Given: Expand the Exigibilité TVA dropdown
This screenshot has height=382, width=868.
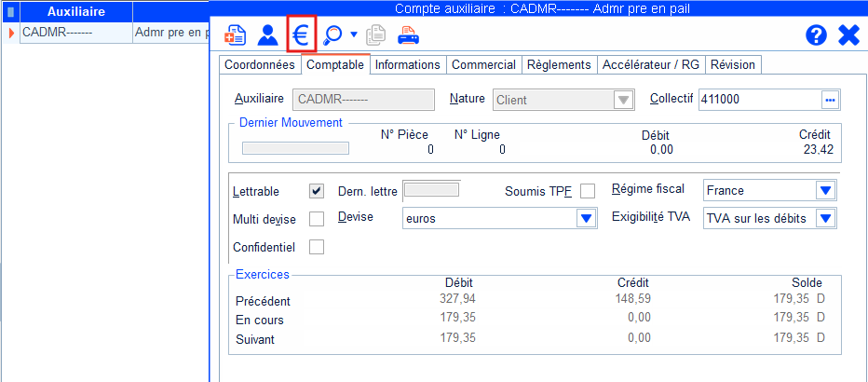Looking at the screenshot, I should 825,218.
